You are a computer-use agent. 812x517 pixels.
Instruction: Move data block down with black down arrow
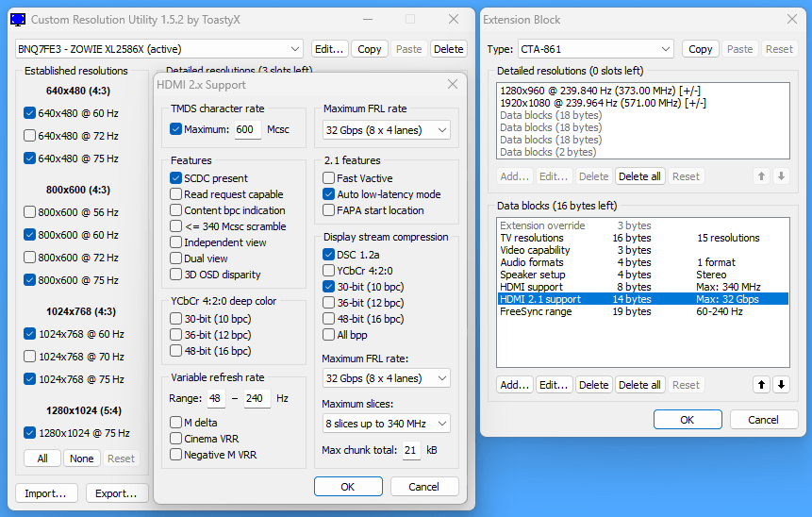781,385
